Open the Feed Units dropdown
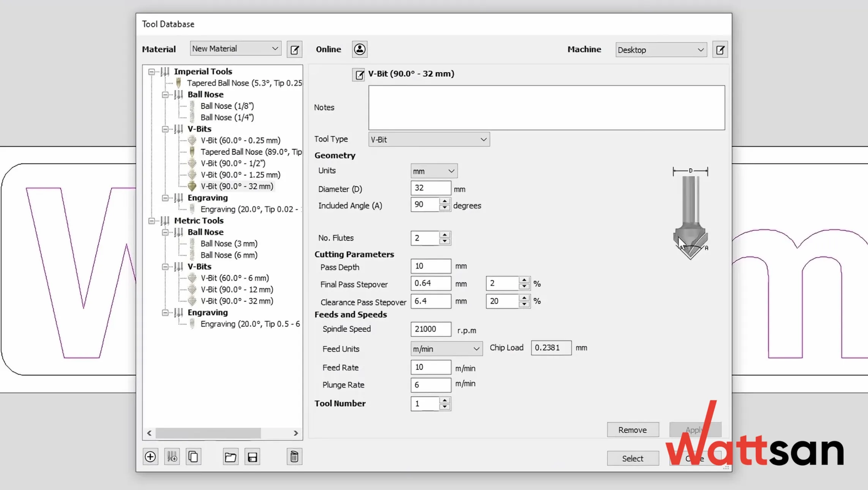Viewport: 868px width, 490px height. tap(447, 349)
